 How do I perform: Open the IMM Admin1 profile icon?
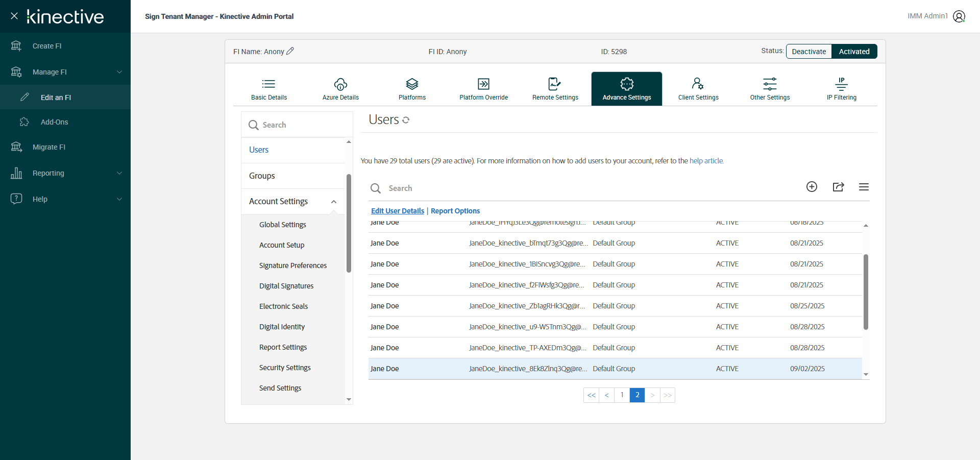coord(959,16)
